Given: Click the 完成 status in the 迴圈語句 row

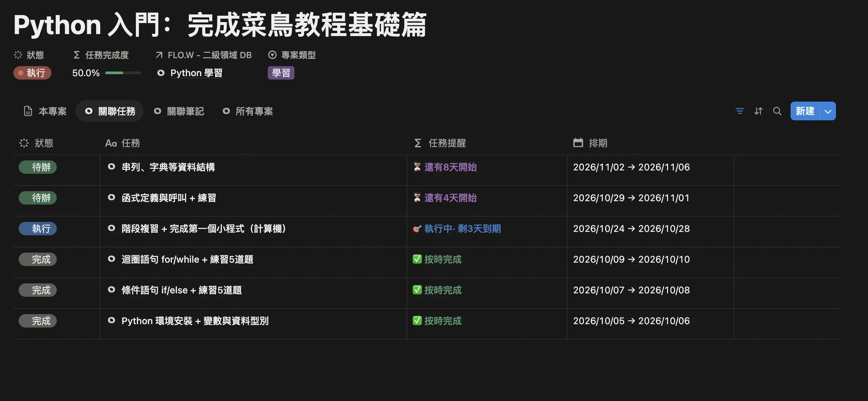Looking at the screenshot, I should coord(38,259).
